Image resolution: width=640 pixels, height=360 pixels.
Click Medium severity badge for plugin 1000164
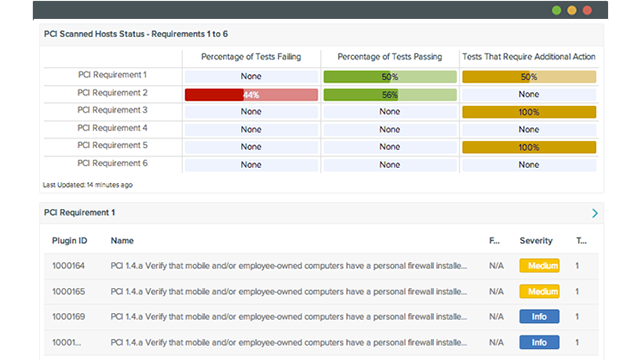click(539, 266)
